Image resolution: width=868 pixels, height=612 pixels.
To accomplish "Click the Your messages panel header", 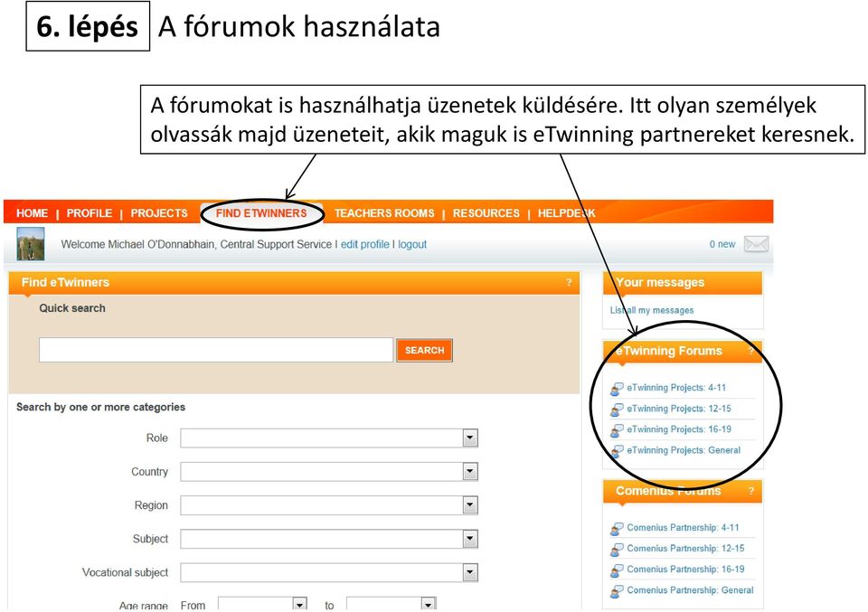I will point(683,283).
